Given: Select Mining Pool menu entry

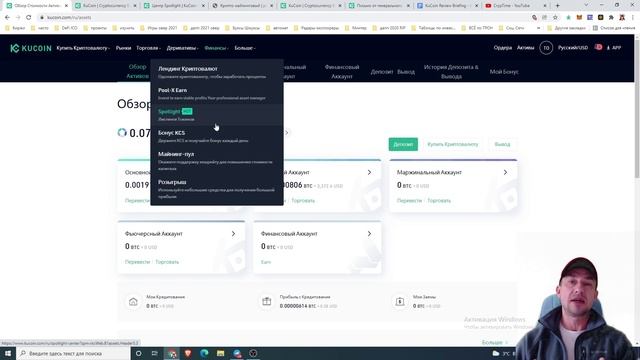Looking at the screenshot, I should point(217,161).
